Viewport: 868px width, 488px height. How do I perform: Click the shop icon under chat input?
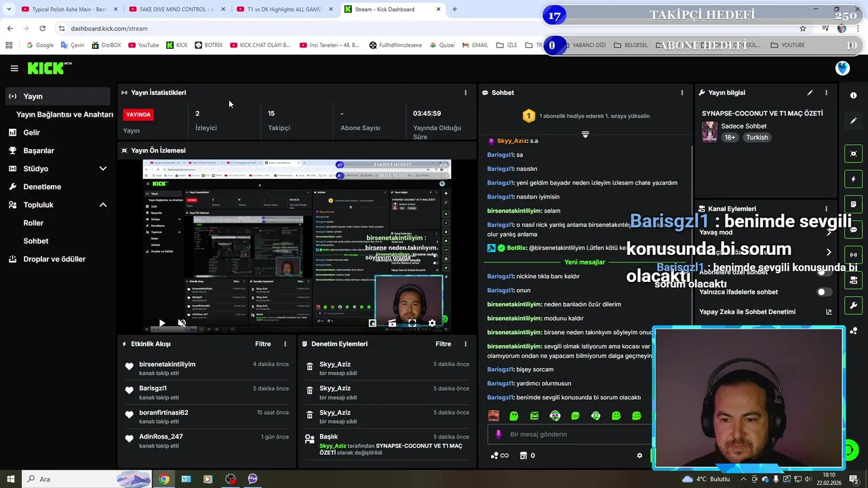coord(523,455)
